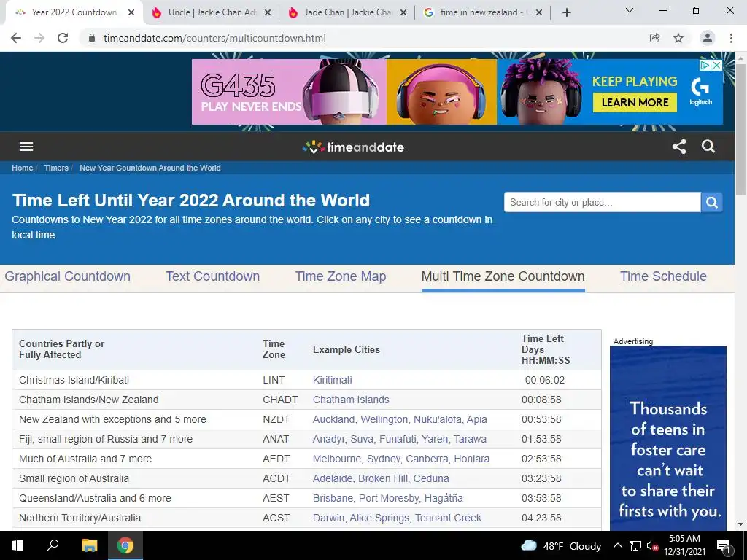Viewport: 747px width, 560px height.
Task: Focus the Search for city or place field
Action: [x=602, y=203]
